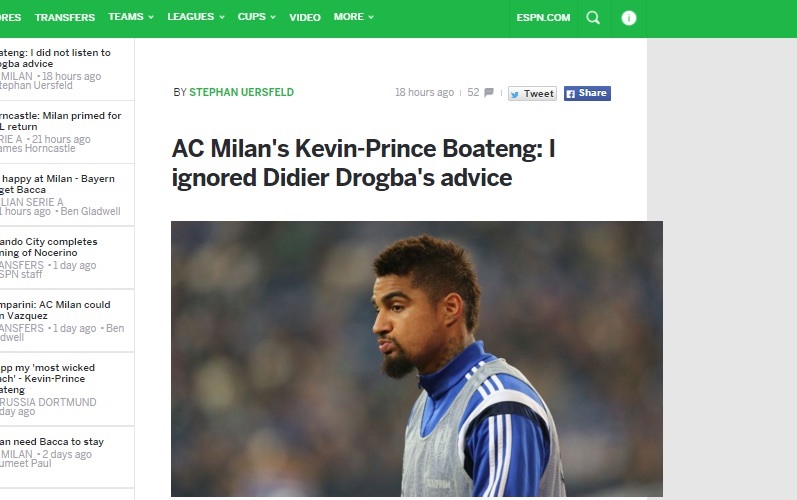Read the Milan need Bacca story

pyautogui.click(x=52, y=442)
